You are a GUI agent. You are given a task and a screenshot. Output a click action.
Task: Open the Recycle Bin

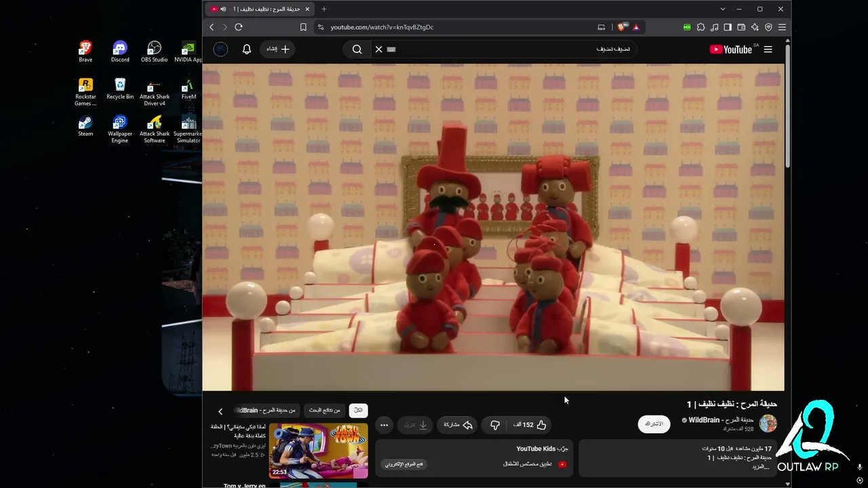pos(120,89)
